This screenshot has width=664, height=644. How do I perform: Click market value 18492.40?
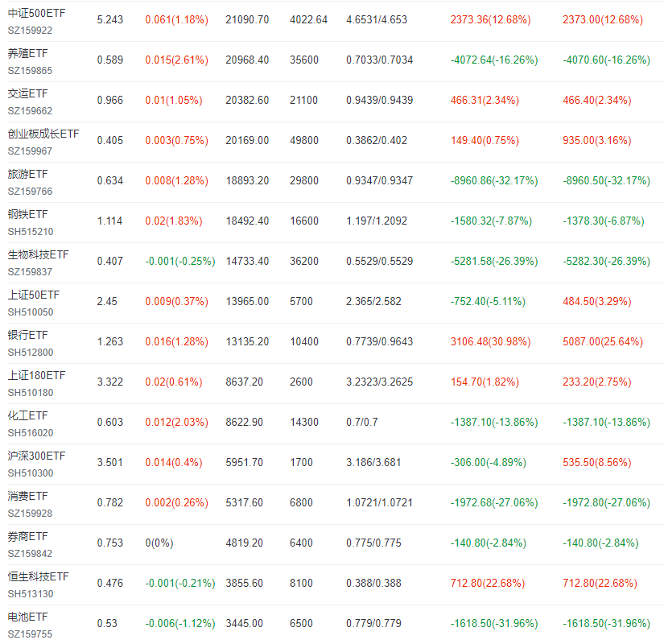click(x=247, y=221)
